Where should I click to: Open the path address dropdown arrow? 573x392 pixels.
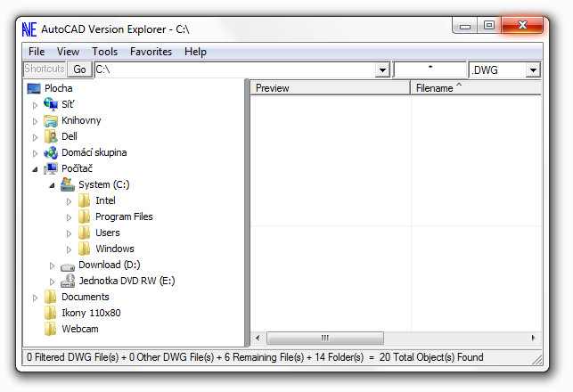pyautogui.click(x=382, y=69)
